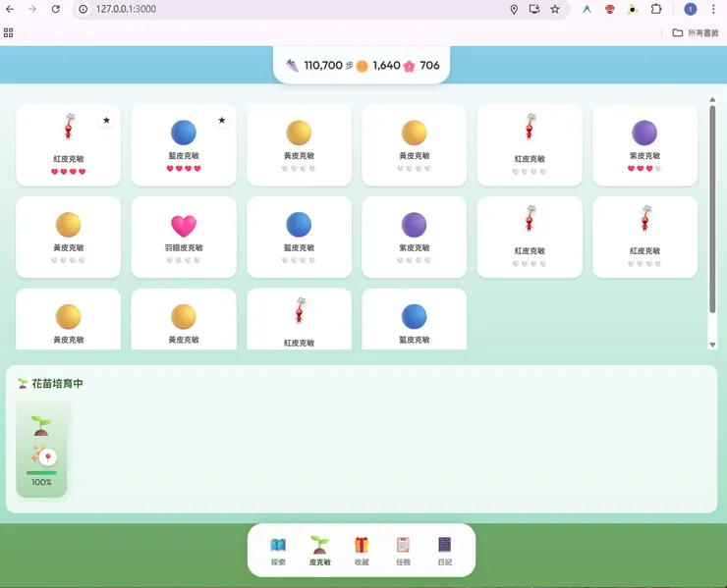Open the 日記 notebook tab
The height and width of the screenshot is (588, 727).
click(x=445, y=551)
